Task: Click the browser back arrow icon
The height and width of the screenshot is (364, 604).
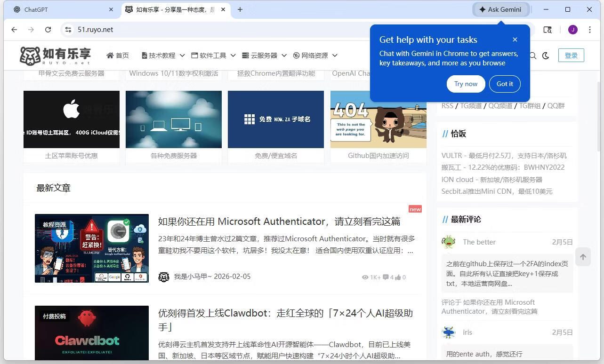Action: (x=14, y=30)
